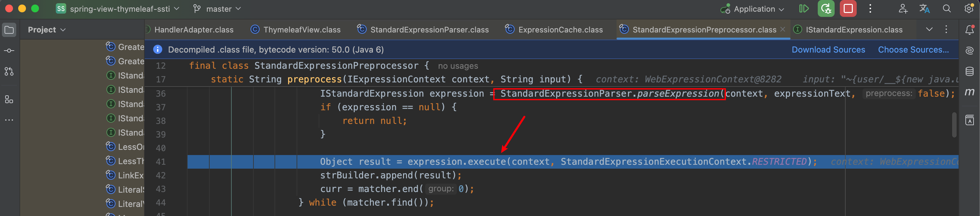This screenshot has width=980, height=216.
Task: Click the Resume Program debug icon
Action: coord(803,9)
